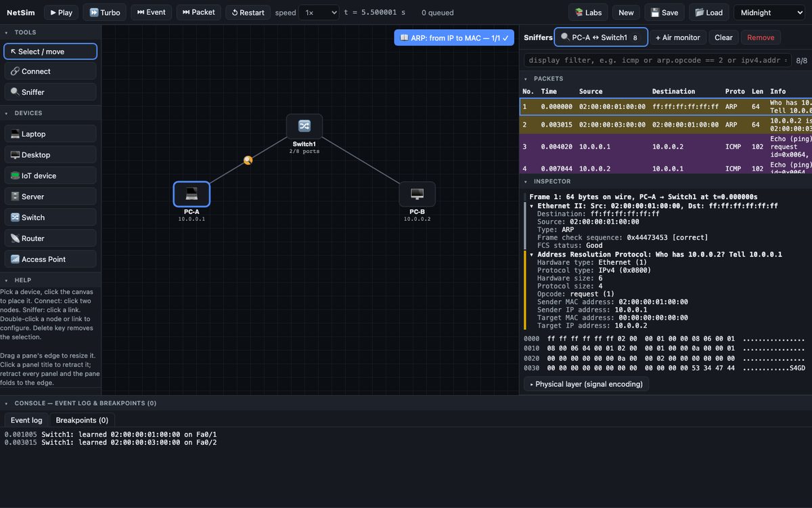Load a saved topology
Image resolution: width=812 pixels, height=508 pixels.
tap(708, 12)
